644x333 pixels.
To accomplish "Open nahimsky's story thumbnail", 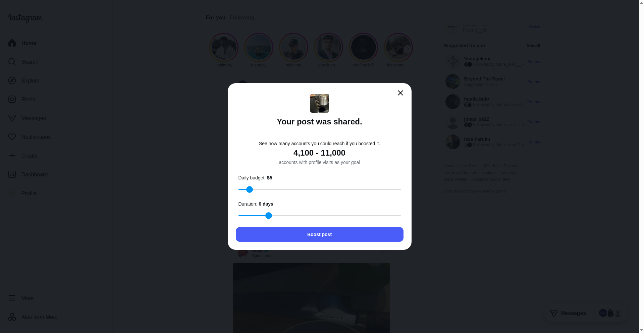I will (x=224, y=48).
